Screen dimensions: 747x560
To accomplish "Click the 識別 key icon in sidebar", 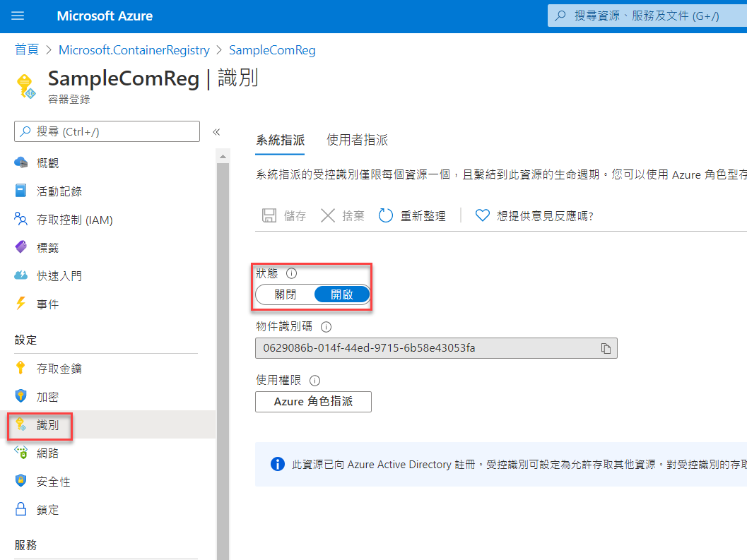I will coord(21,424).
